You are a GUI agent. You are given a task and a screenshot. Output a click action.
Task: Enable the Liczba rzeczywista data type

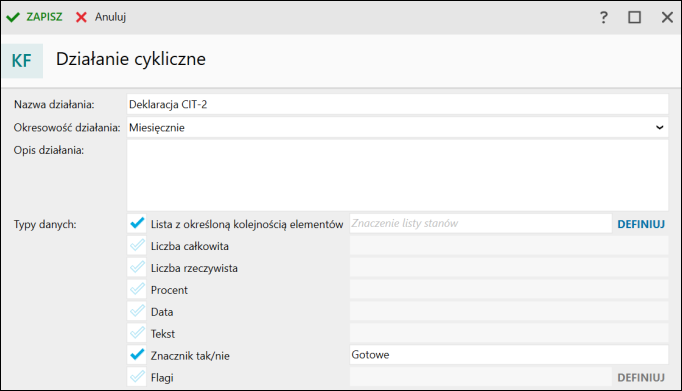tap(137, 267)
